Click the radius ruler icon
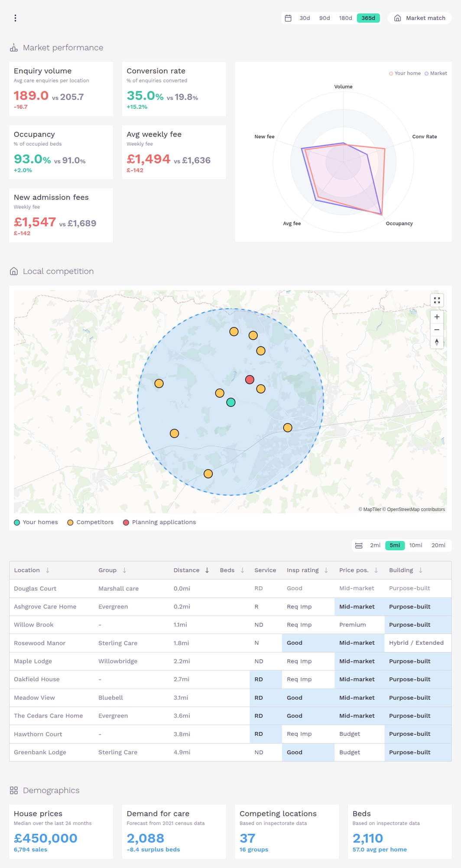This screenshot has width=461, height=868. 359,546
